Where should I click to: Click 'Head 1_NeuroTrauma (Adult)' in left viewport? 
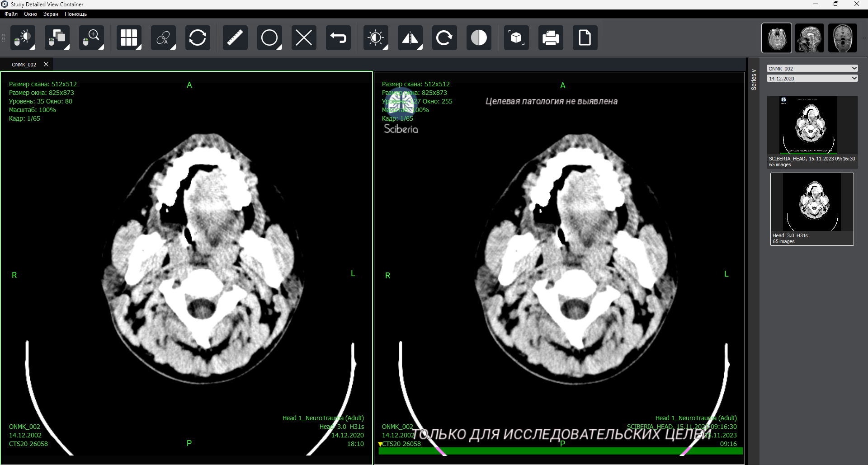pos(323,418)
